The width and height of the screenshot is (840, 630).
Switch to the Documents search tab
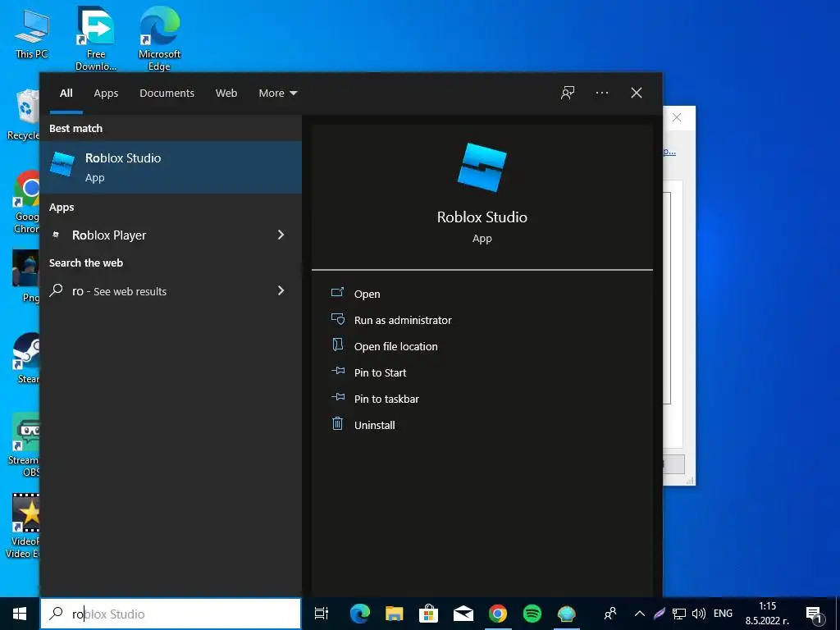pyautogui.click(x=167, y=93)
